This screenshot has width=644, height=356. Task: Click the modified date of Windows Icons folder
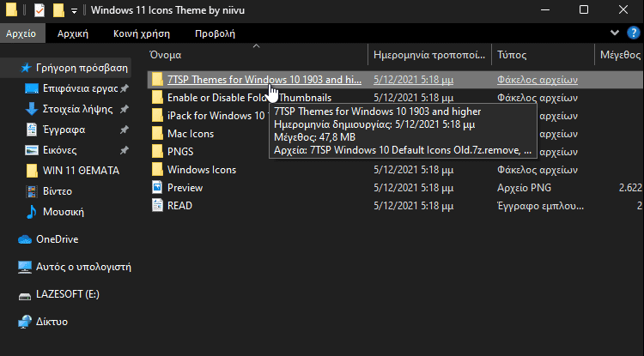414,170
